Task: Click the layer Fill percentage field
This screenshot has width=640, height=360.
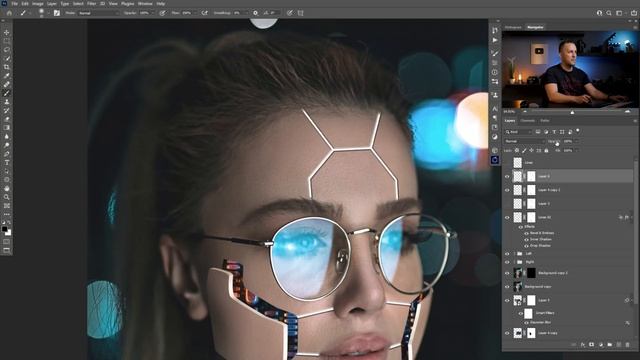Action: point(568,151)
